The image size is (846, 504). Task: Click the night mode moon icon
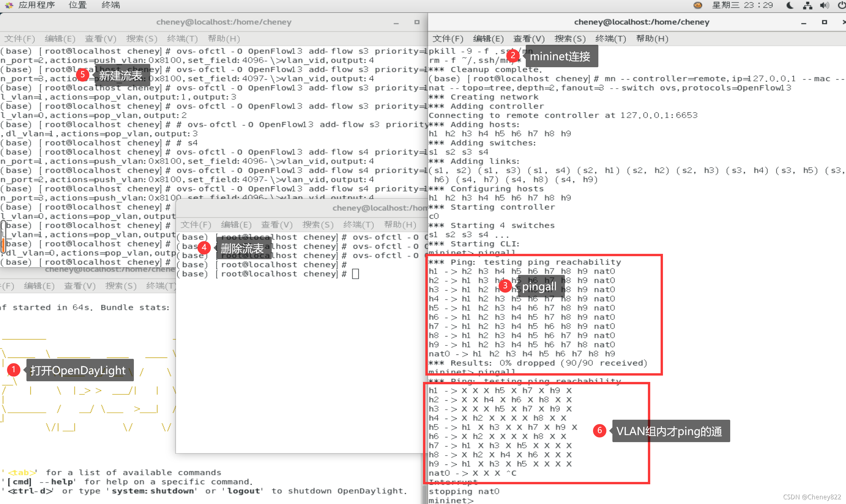click(x=790, y=5)
